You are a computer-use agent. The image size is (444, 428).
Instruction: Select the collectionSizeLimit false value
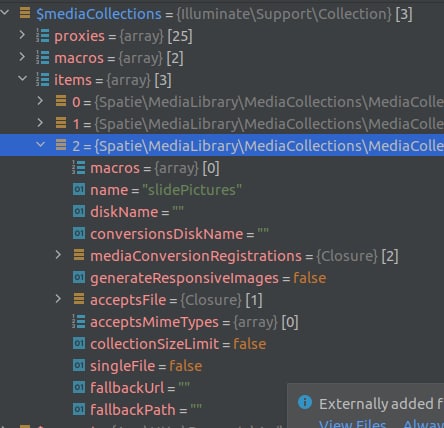pos(250,344)
